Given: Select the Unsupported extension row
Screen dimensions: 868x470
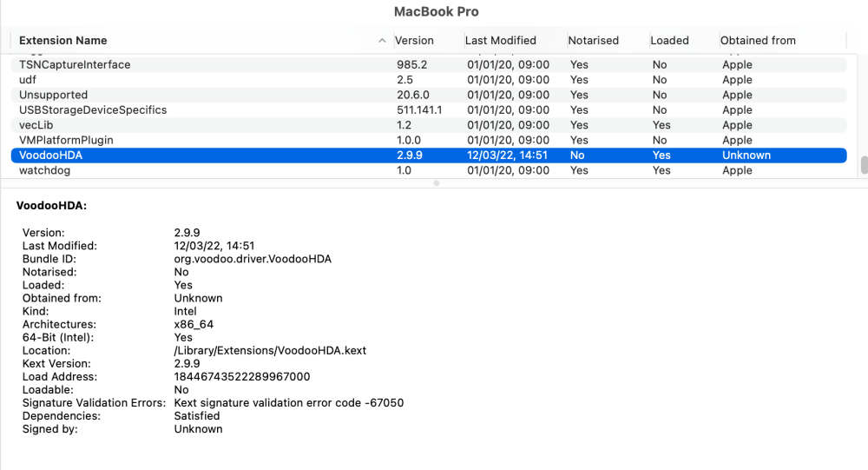Looking at the screenshot, I should pyautogui.click(x=429, y=95).
